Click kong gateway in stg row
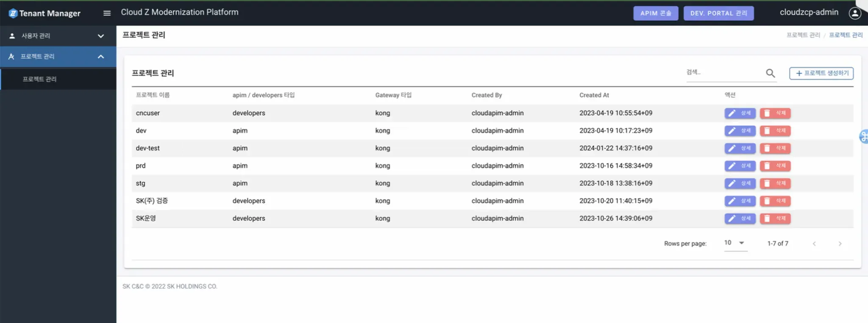Image resolution: width=868 pixels, height=323 pixels. pyautogui.click(x=382, y=183)
